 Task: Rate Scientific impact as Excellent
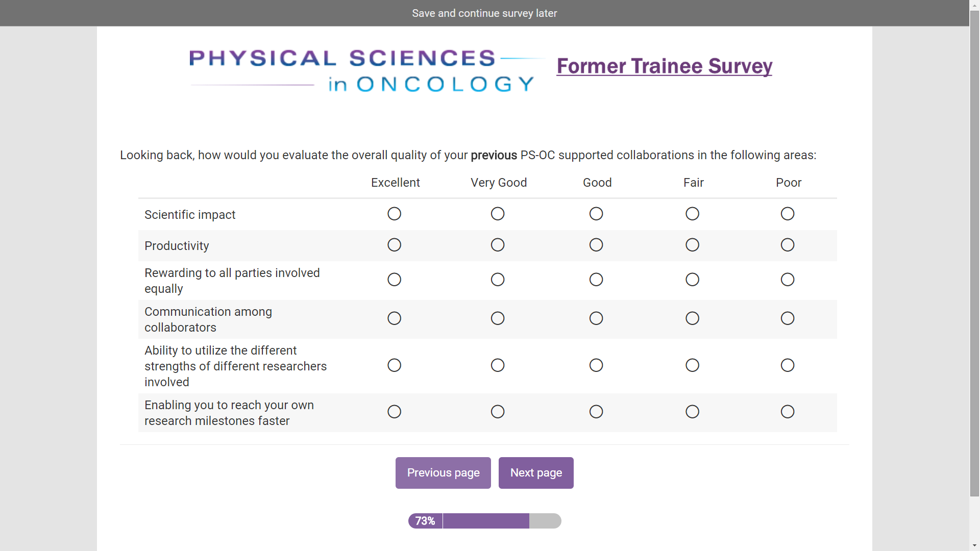click(394, 214)
